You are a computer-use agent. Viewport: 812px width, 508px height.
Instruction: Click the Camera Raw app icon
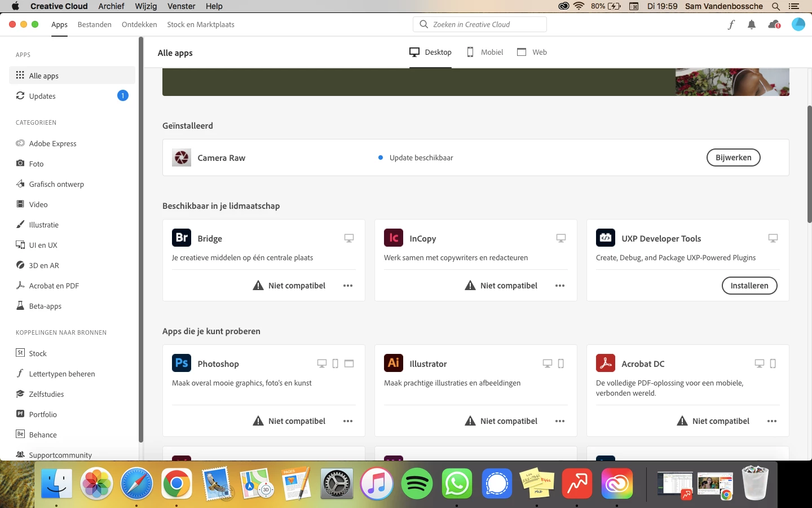click(182, 158)
